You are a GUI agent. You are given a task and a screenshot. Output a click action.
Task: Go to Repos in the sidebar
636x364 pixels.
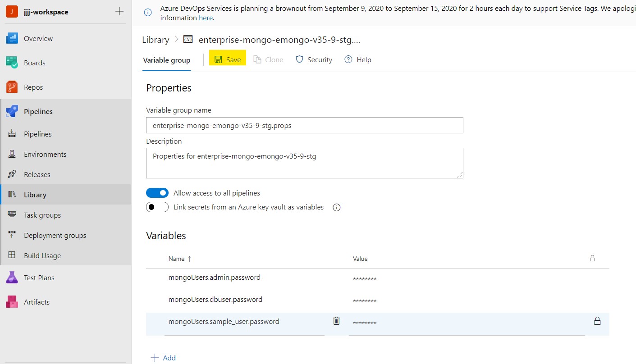[x=33, y=87]
